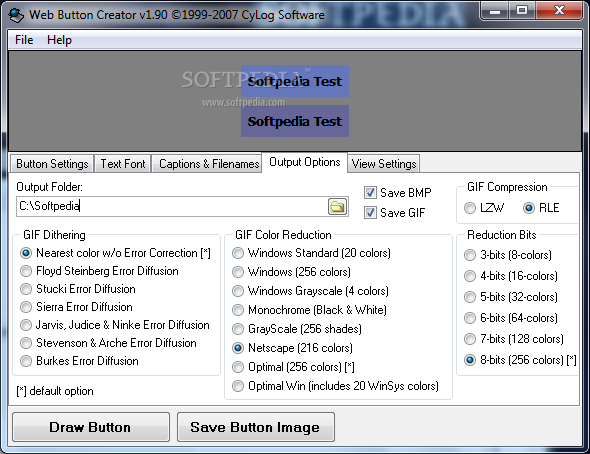This screenshot has height=454, width=590.
Task: Click the browse folder icon next to Output Folder
Action: (337, 207)
